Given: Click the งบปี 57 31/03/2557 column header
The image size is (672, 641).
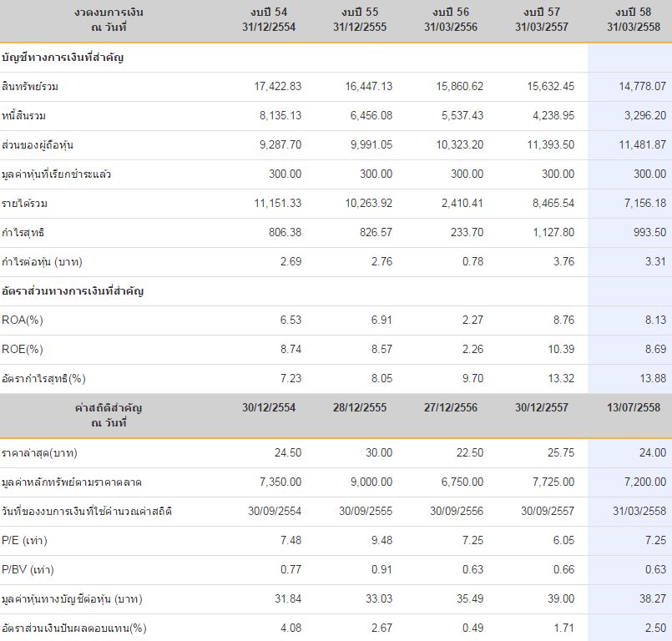Looking at the screenshot, I should tap(541, 20).
